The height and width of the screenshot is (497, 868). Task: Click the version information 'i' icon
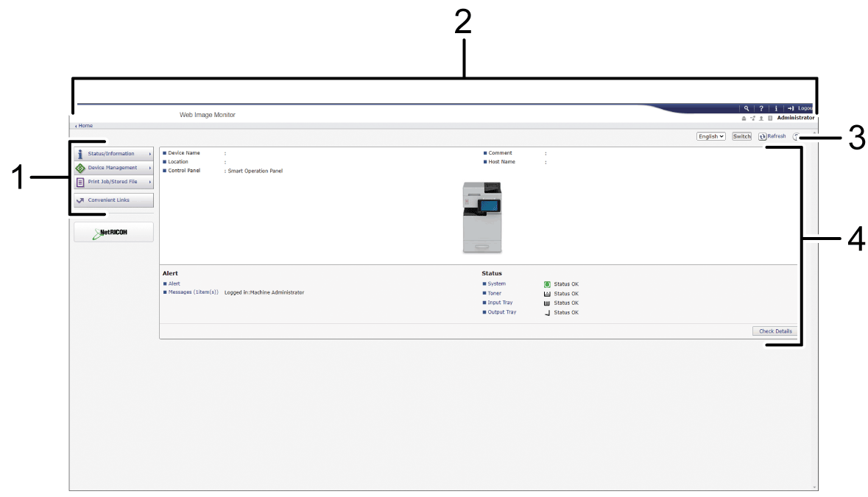pyautogui.click(x=776, y=108)
